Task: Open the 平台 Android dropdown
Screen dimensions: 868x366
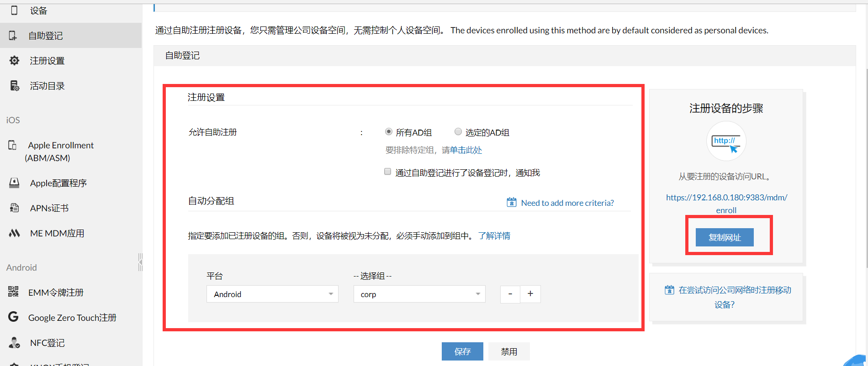Action: (x=272, y=294)
